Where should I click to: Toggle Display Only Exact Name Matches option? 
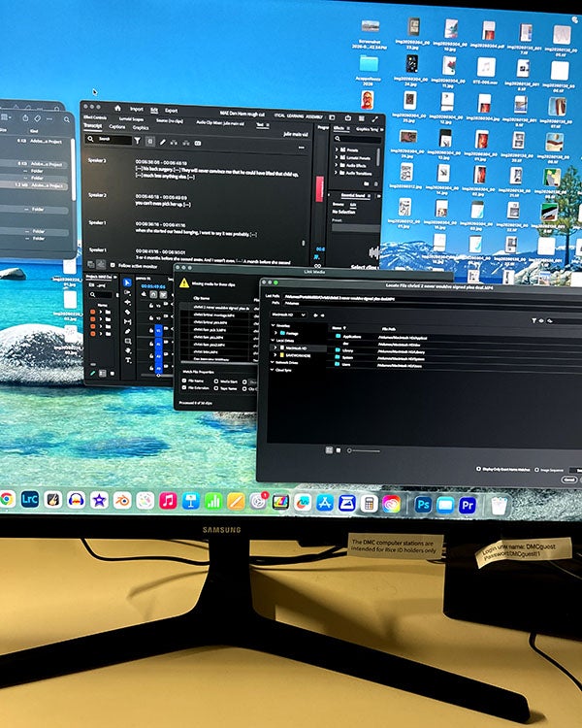pos(478,470)
